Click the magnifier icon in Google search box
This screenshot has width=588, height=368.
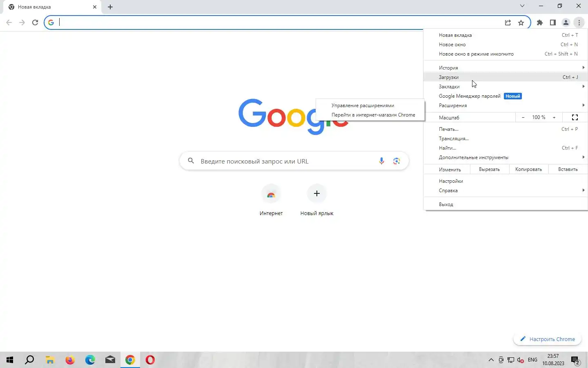coord(191,161)
